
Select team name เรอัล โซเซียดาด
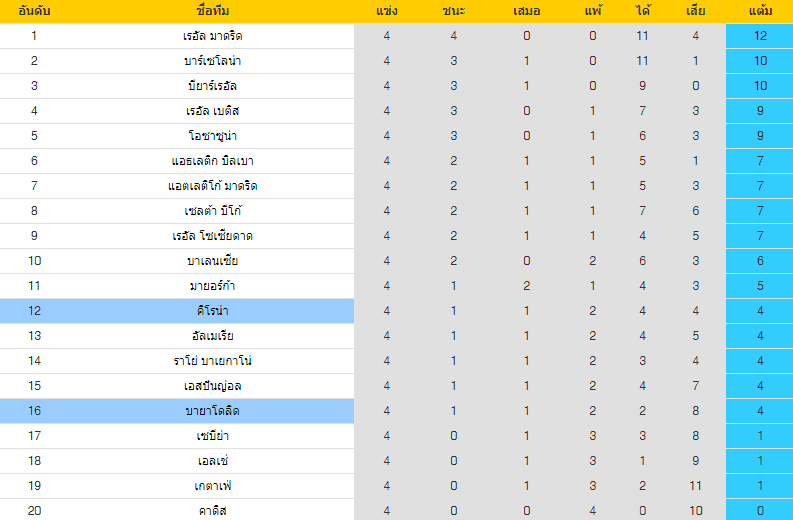212,236
